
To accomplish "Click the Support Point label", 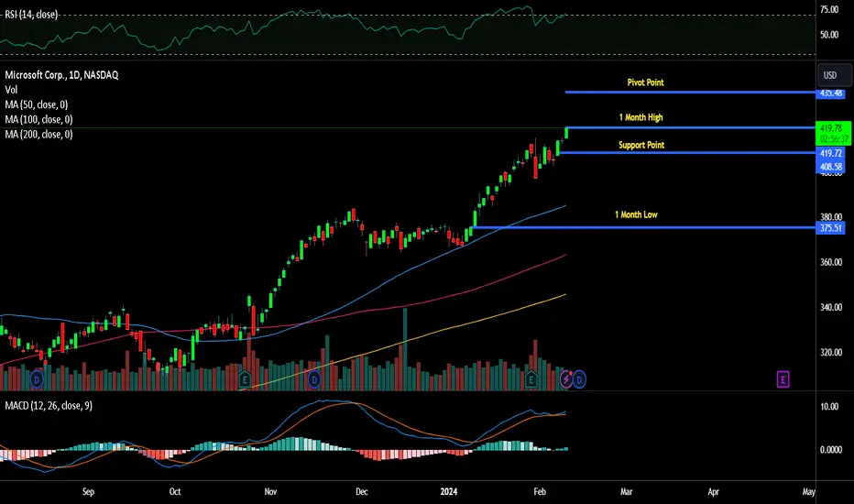I will pyautogui.click(x=641, y=145).
